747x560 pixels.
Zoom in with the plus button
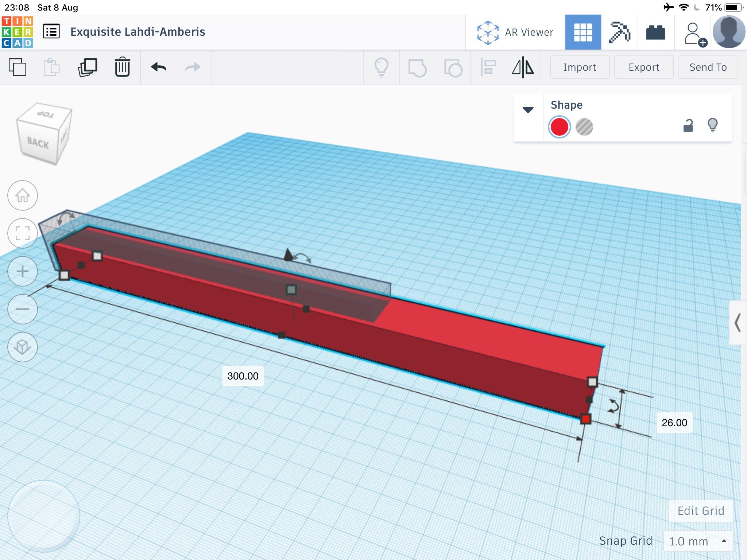coord(23,271)
